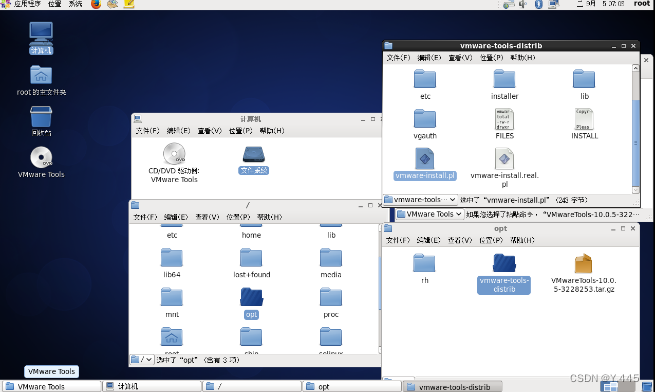Open Places menu in Computer window
655x392 pixels.
click(x=241, y=131)
